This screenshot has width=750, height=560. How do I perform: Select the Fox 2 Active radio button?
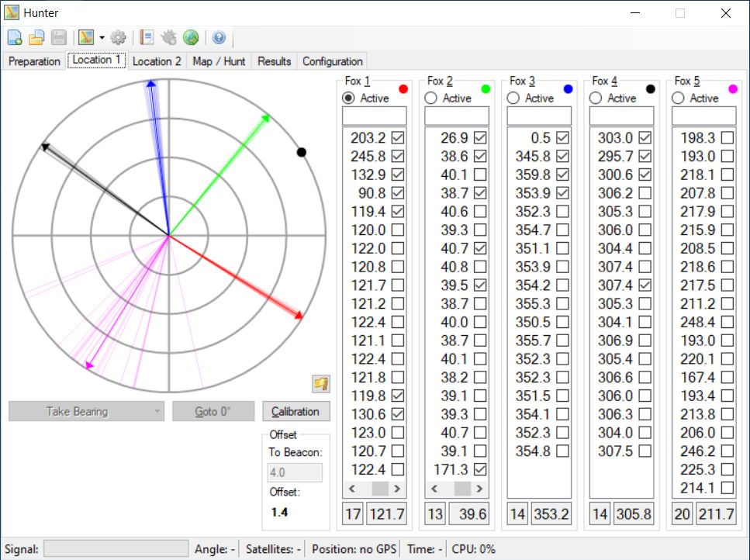coord(430,98)
